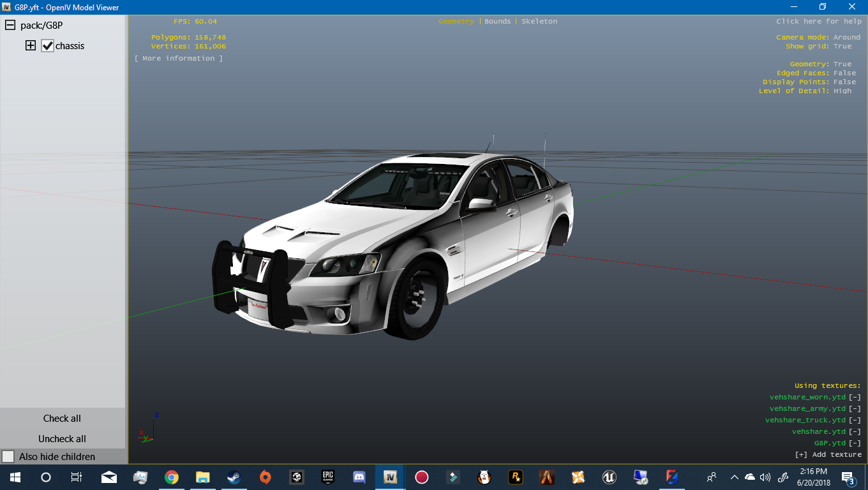Launch Epic Games from the taskbar
Viewport: 868px width, 490px height.
pyautogui.click(x=328, y=477)
